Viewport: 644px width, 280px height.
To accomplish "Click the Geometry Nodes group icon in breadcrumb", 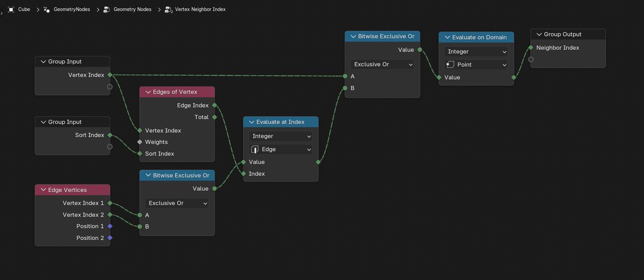I will (107, 9).
